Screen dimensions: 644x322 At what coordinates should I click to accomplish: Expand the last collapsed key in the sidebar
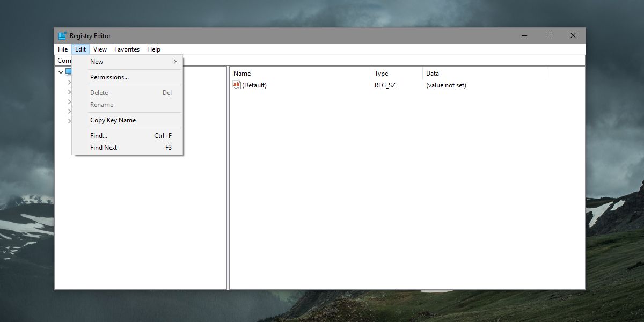[69, 121]
